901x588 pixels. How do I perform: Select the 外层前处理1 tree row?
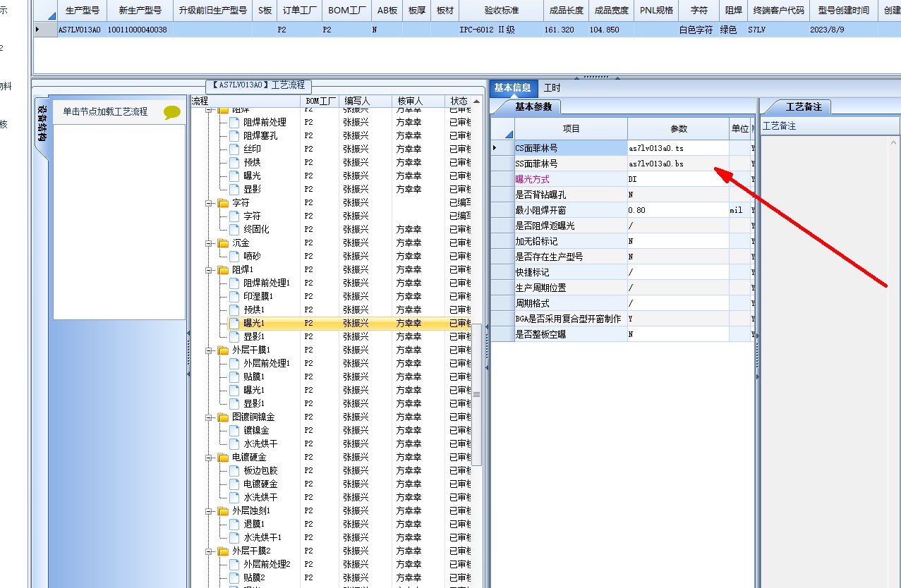tap(267, 363)
